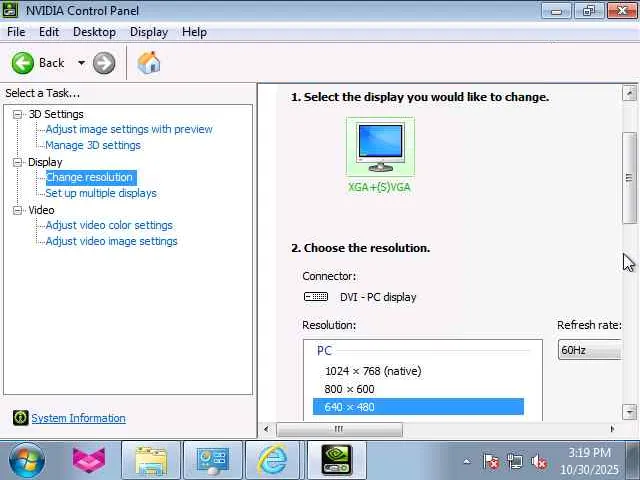640x480 pixels.
Task: Open the Refresh rate 60Hz dropdown
Action: tap(589, 350)
